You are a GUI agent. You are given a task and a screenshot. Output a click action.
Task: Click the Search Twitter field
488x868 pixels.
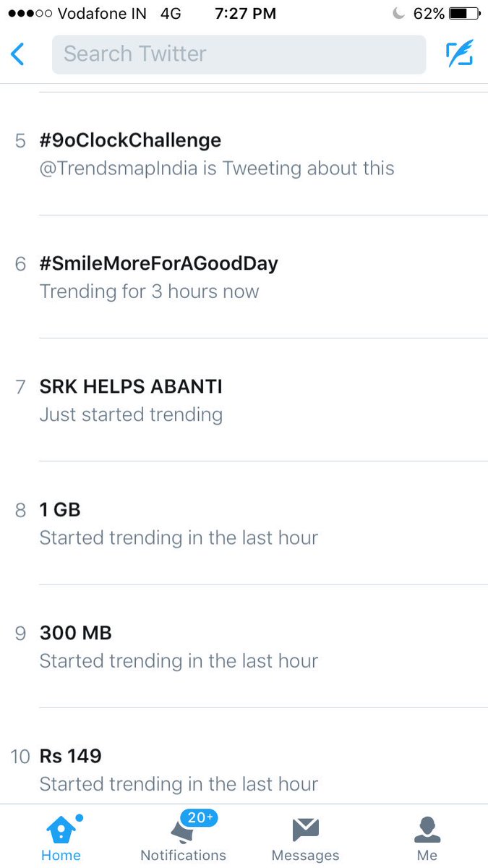239,54
